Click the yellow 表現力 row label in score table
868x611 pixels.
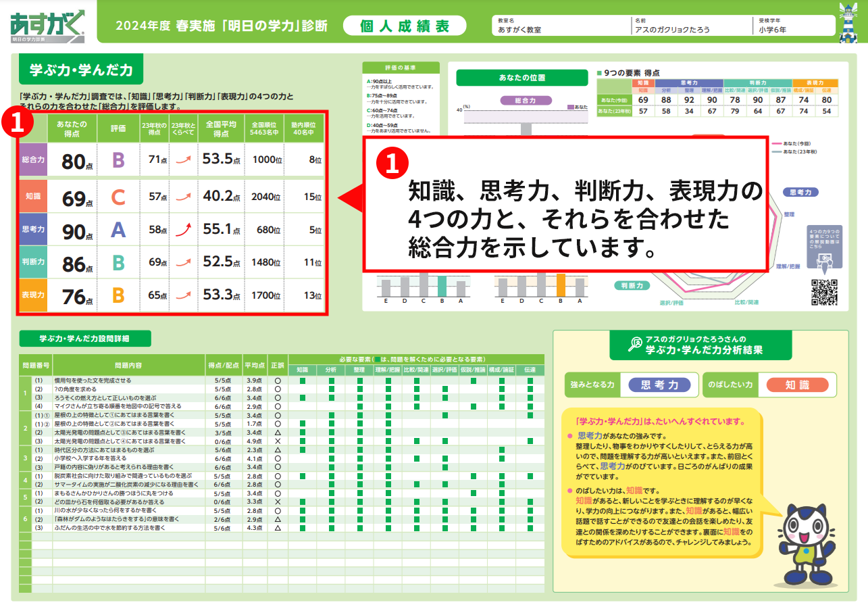pos(34,295)
